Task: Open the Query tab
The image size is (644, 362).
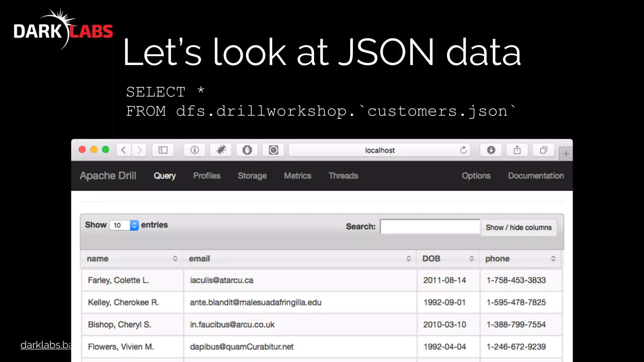Action: pyautogui.click(x=164, y=176)
